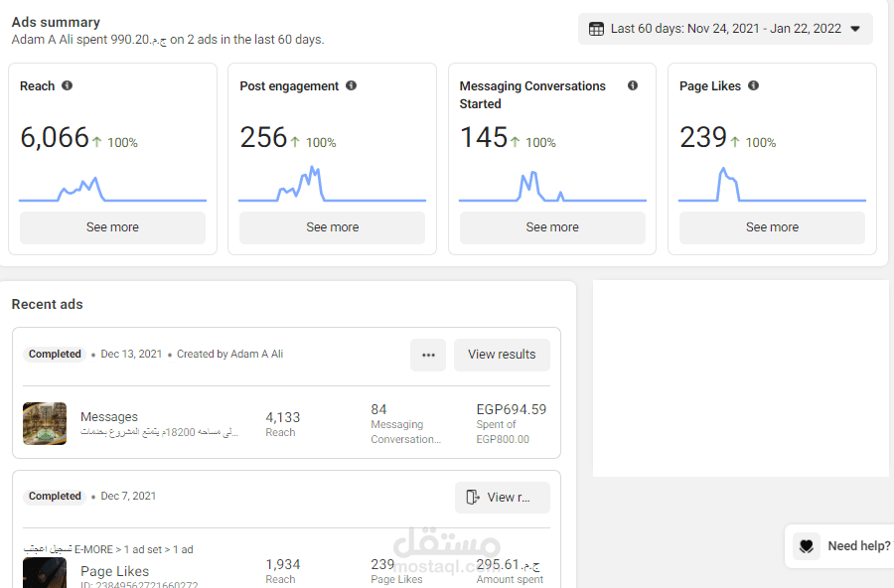The height and width of the screenshot is (588, 894).
Task: Click the info icon next to Reach
Action: pos(68,85)
